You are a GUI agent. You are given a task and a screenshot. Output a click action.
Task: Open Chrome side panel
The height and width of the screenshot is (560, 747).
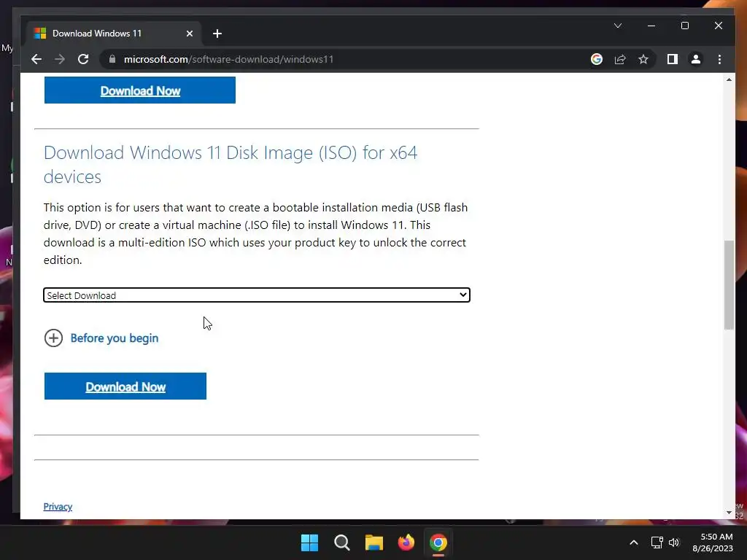click(x=672, y=59)
